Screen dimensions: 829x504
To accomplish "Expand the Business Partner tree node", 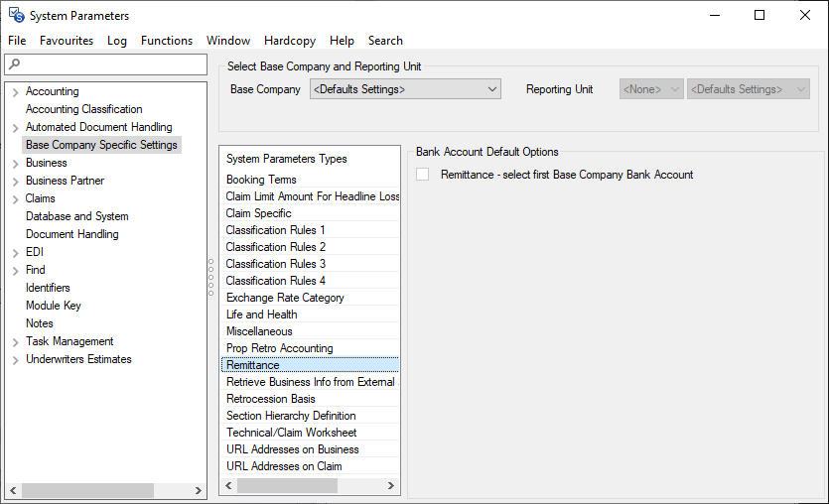I will click(x=15, y=181).
